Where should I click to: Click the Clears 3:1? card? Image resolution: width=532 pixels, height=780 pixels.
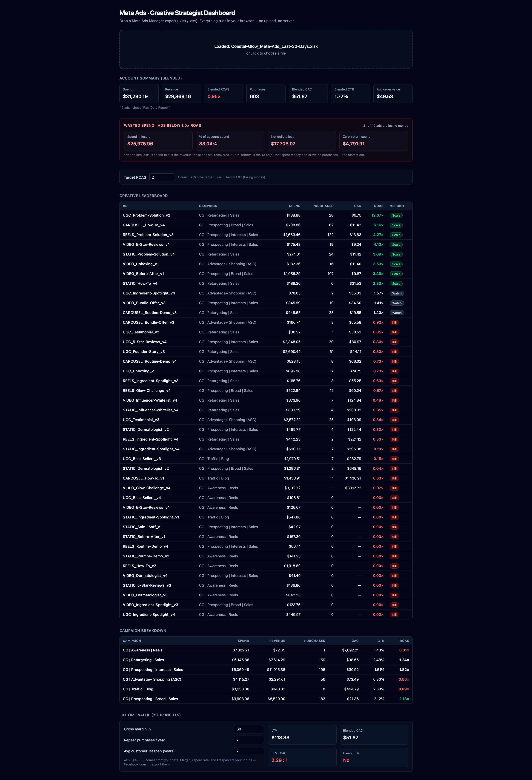pos(374,758)
